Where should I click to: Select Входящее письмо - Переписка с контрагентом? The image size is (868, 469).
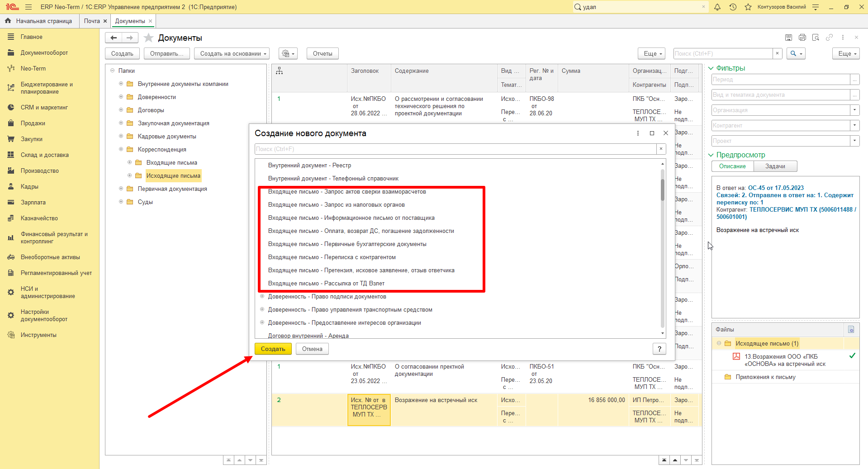(x=332, y=257)
